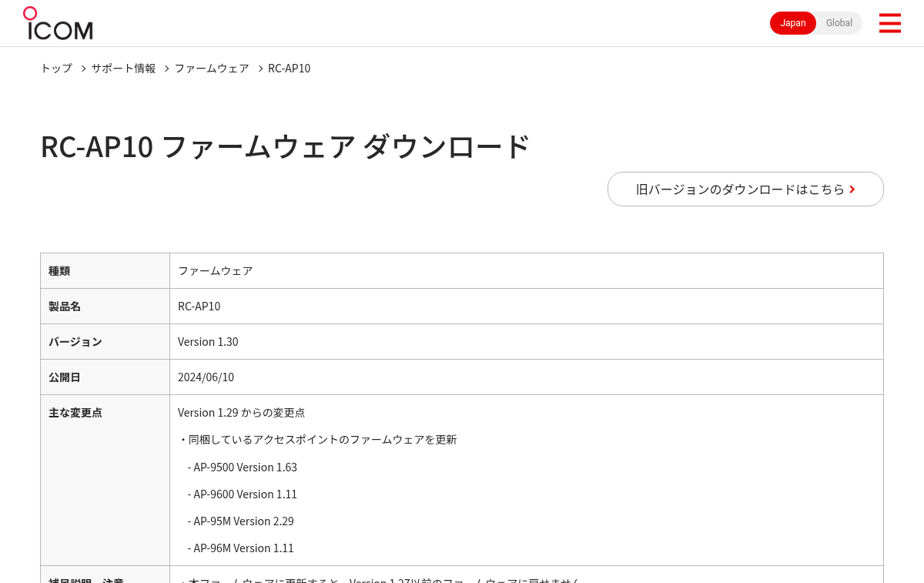Image resolution: width=924 pixels, height=583 pixels.
Task: Select the 製品名 row header
Action: coord(105,306)
